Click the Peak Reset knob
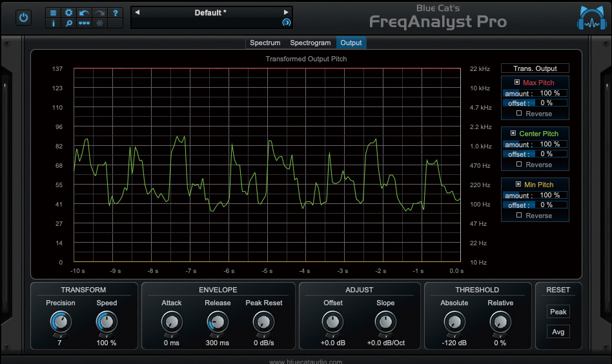Image resolution: width=612 pixels, height=364 pixels. pyautogui.click(x=263, y=322)
